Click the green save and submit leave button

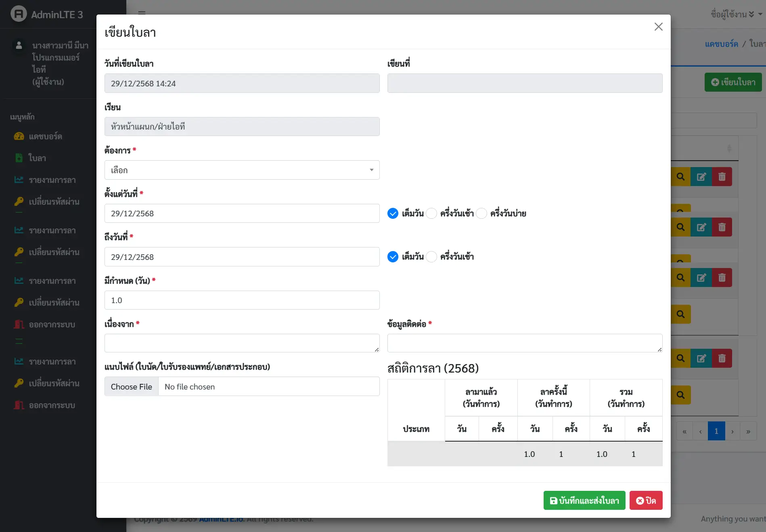coord(584,501)
